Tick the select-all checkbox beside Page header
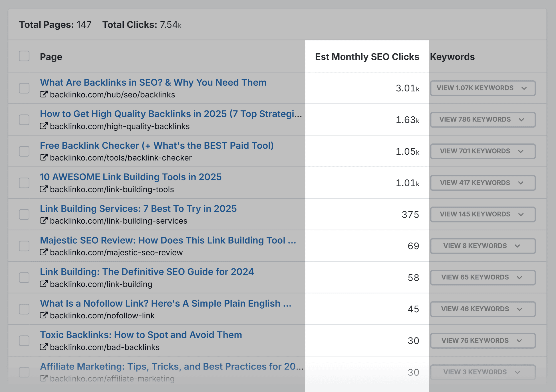The width and height of the screenshot is (556, 392). point(24,56)
